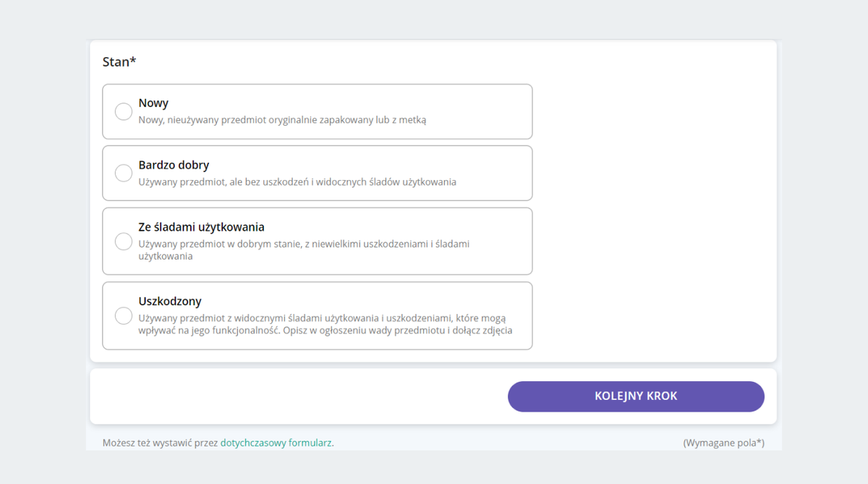Click the "Bardzo dobry" option title
This screenshot has height=484, width=868.
point(174,165)
